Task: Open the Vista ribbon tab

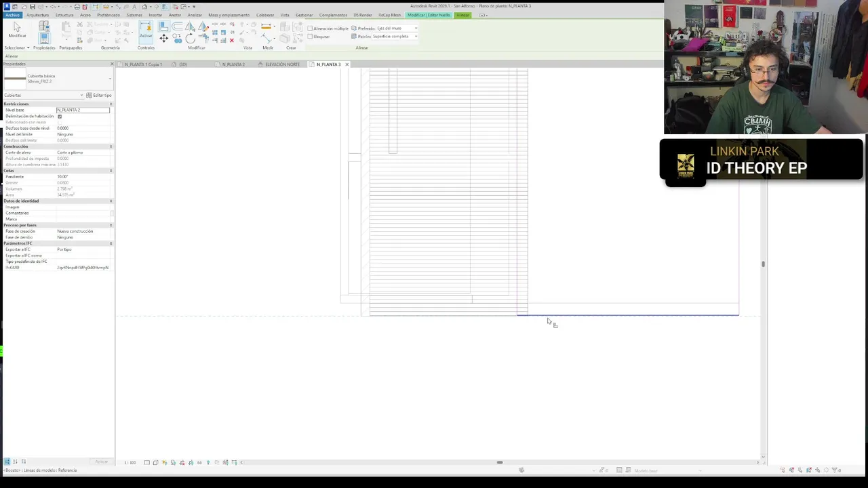Action: 285,15
